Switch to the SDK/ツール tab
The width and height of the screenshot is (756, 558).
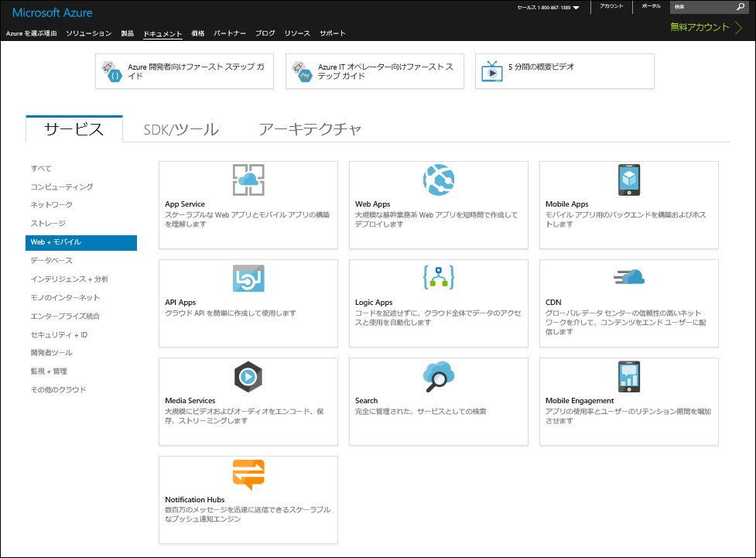click(x=181, y=129)
